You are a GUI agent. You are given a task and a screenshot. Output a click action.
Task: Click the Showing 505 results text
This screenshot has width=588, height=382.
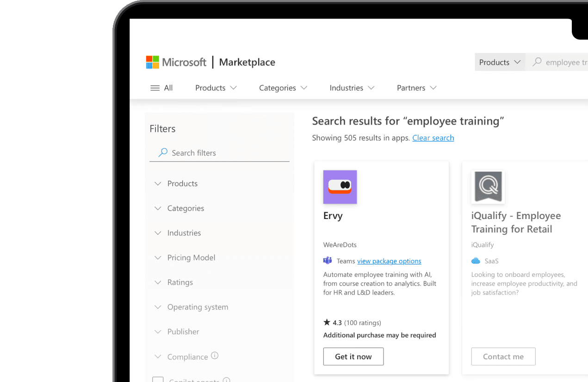(361, 138)
